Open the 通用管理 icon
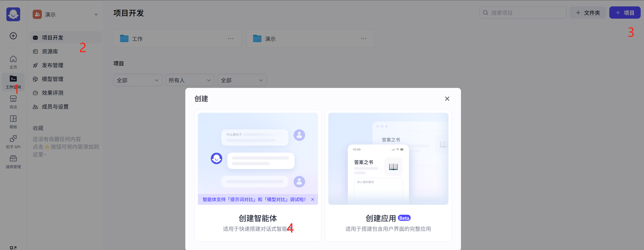 pos(13,162)
